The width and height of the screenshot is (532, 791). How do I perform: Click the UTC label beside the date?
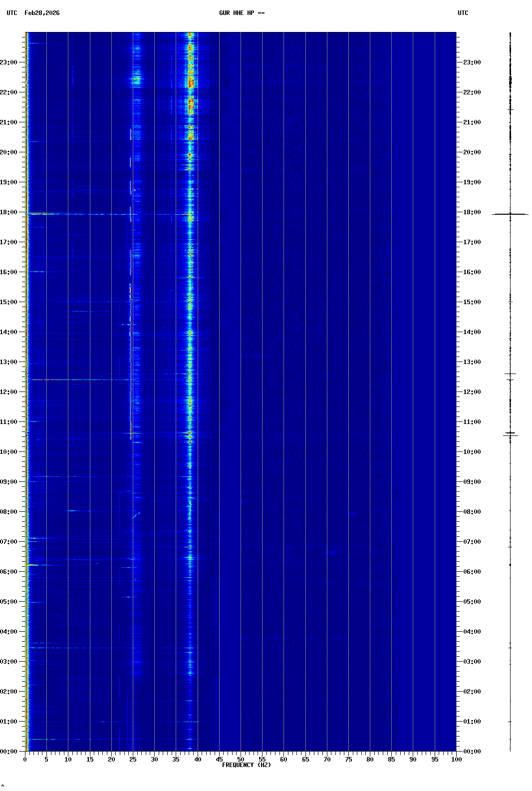(x=12, y=13)
